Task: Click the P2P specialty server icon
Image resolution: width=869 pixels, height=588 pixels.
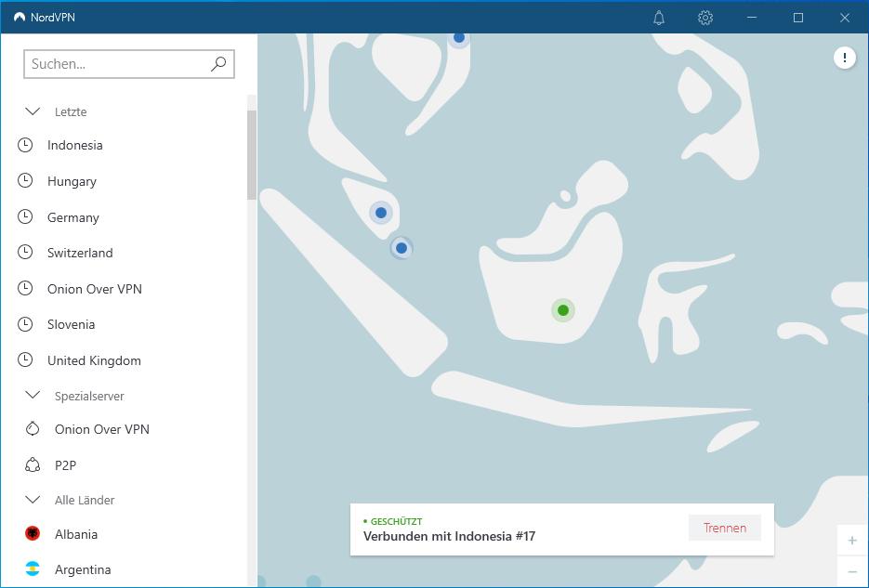Action: click(33, 465)
